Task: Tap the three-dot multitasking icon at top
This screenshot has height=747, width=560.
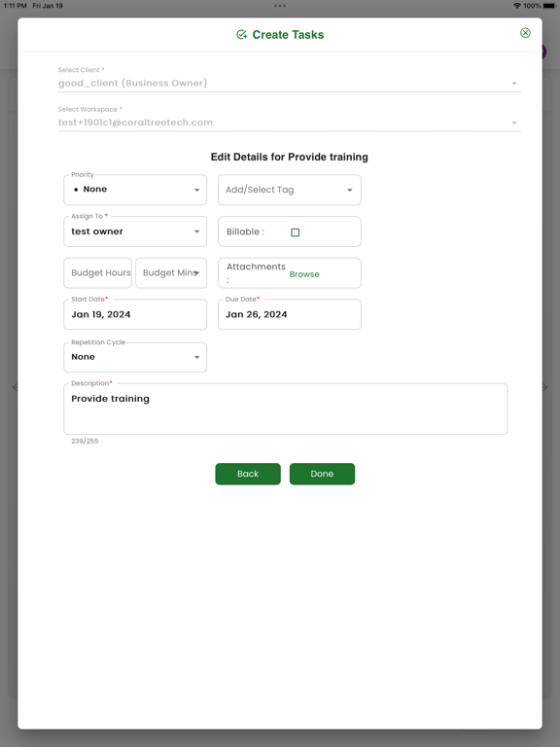Action: [x=280, y=6]
